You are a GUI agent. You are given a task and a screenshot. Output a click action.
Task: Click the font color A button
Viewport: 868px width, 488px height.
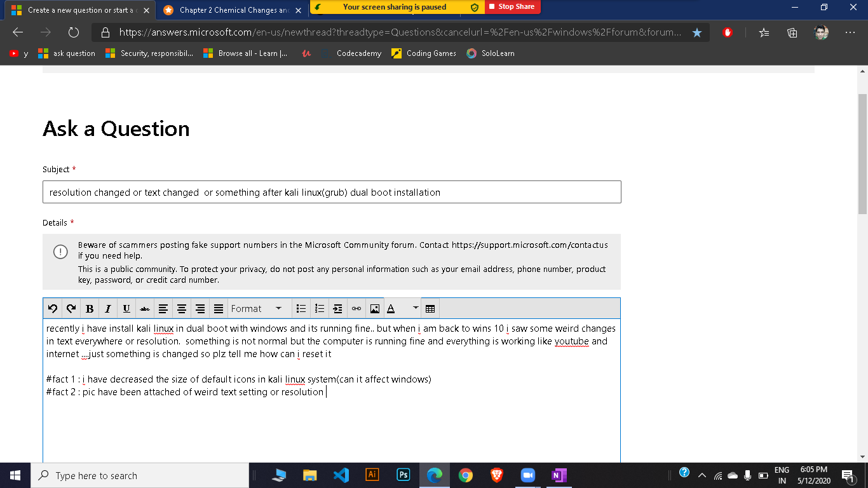(391, 309)
